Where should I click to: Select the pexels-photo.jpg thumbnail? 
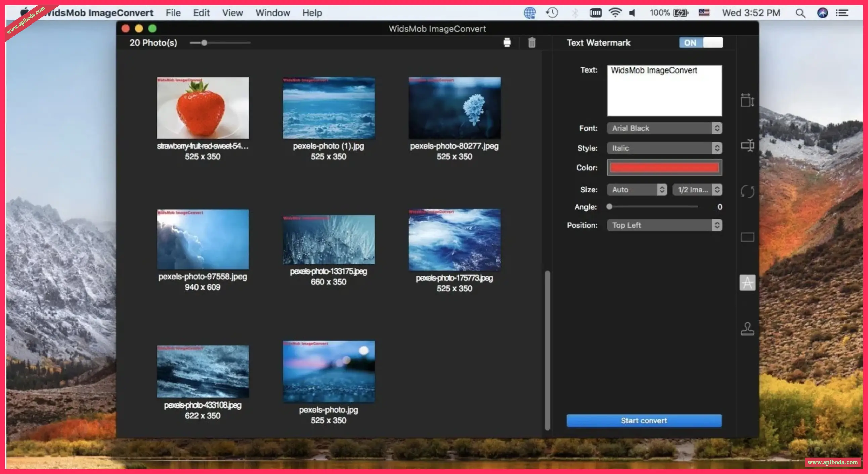pyautogui.click(x=329, y=371)
